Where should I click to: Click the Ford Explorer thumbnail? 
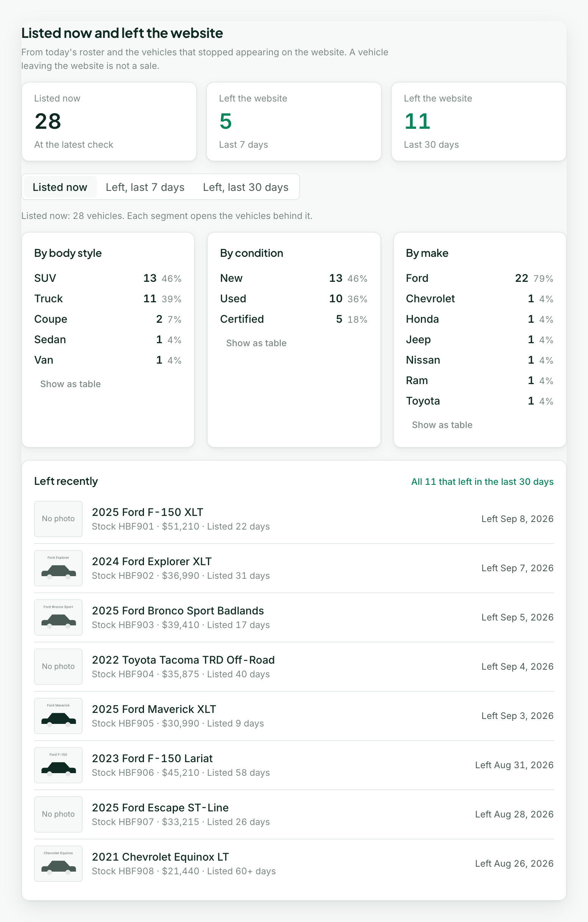(x=58, y=568)
